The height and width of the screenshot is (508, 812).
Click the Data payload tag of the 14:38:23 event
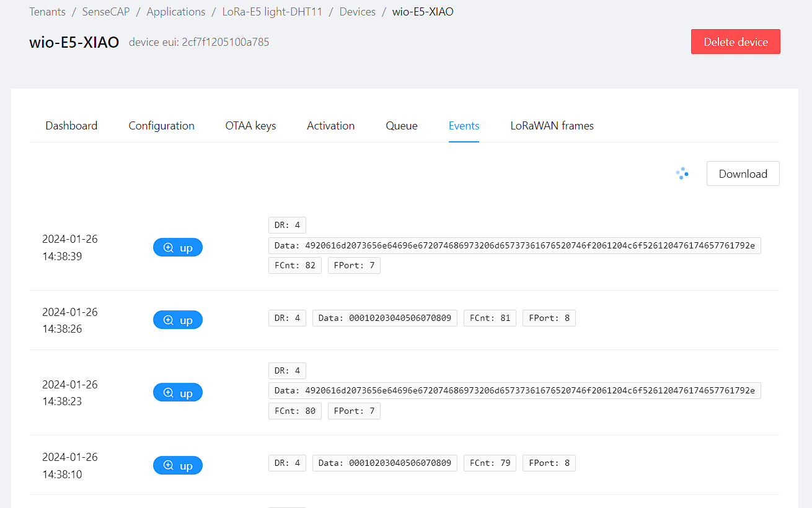(514, 390)
